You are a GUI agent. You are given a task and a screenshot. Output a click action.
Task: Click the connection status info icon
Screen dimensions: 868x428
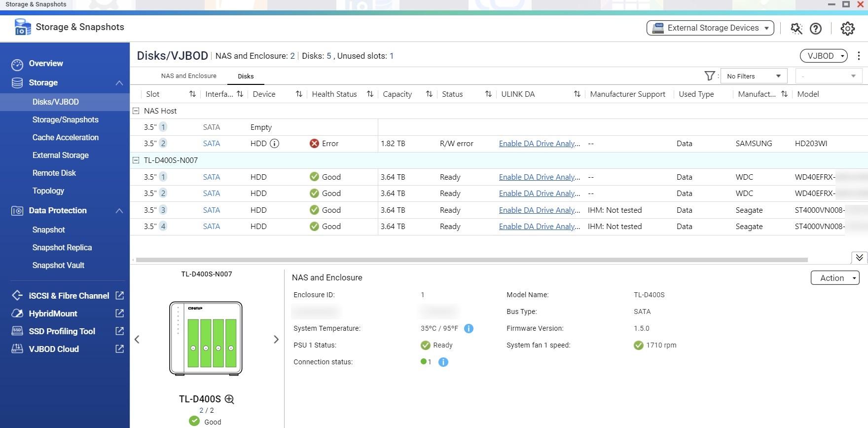[x=443, y=362]
